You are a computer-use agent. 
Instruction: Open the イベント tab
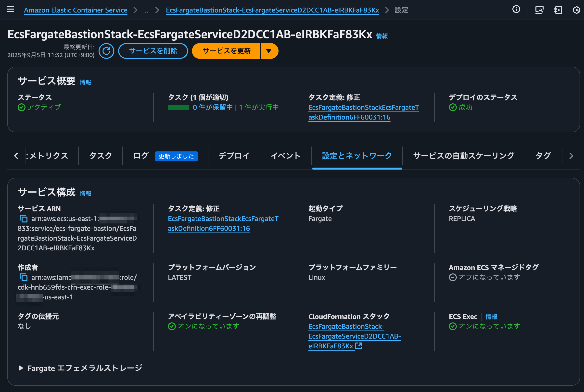coord(286,156)
